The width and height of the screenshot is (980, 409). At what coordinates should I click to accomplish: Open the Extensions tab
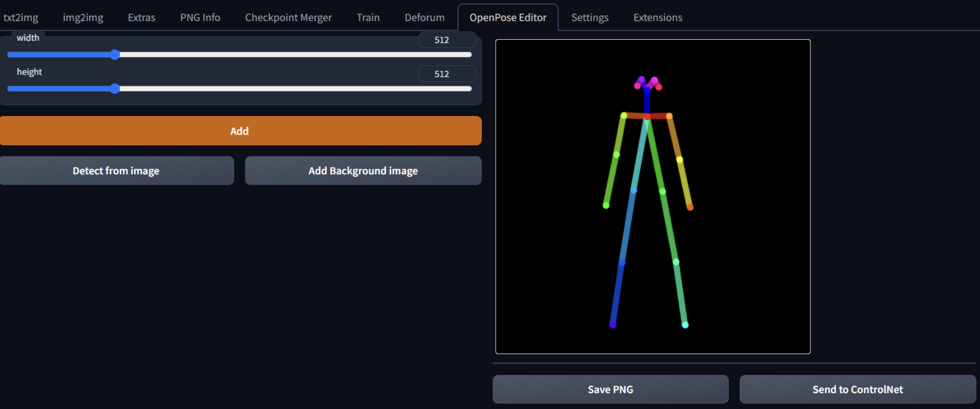658,18
